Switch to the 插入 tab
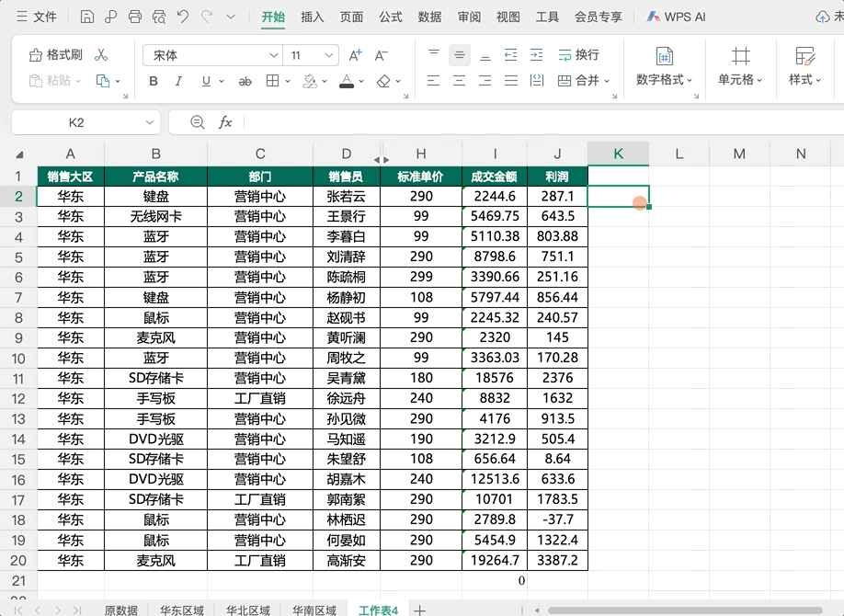Viewport: 844px width, 616px height. pyautogui.click(x=313, y=17)
